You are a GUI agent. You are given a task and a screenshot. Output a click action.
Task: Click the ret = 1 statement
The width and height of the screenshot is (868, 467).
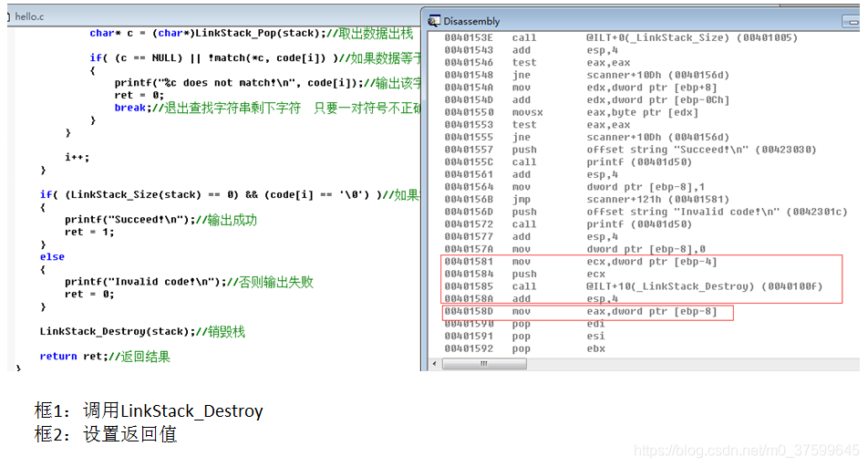89,232
